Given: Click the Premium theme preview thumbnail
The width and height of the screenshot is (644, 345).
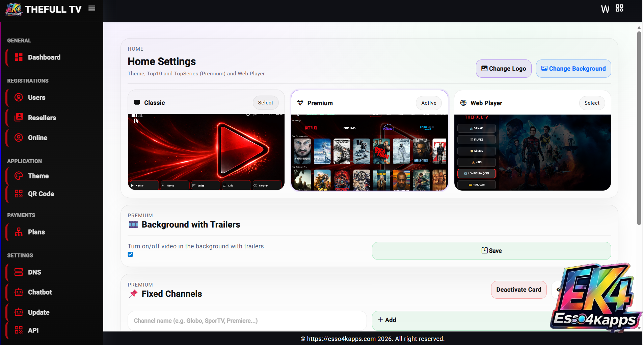Looking at the screenshot, I should 369,152.
